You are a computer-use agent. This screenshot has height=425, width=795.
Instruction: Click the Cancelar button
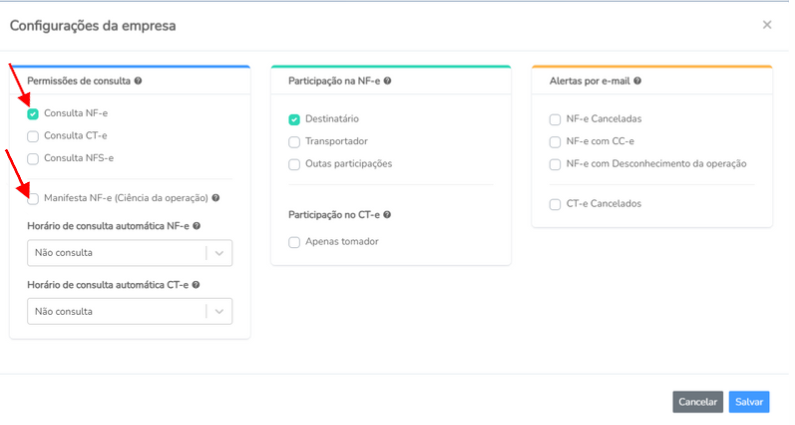click(698, 402)
